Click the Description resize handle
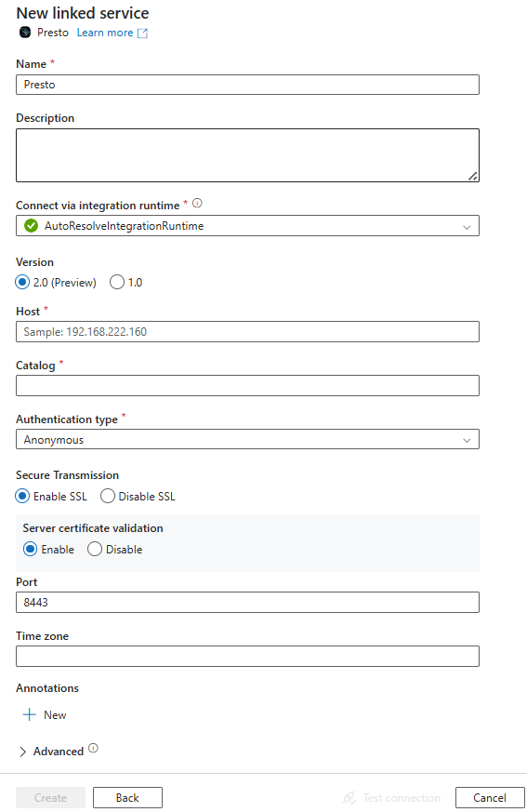 point(473,176)
